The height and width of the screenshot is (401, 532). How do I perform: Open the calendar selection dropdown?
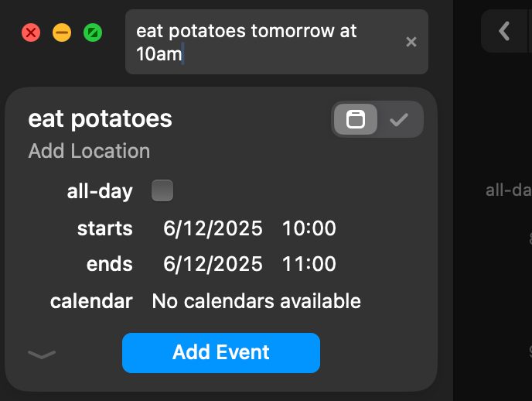click(x=256, y=300)
